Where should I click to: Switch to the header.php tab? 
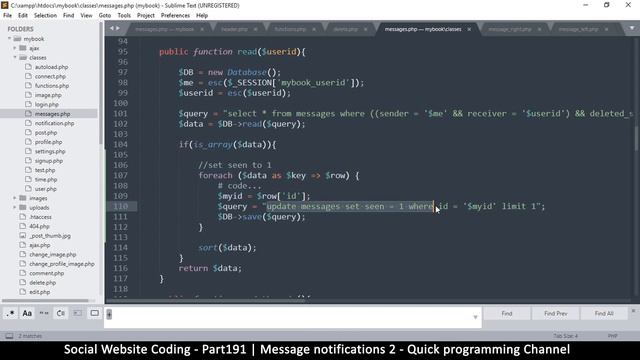pyautogui.click(x=235, y=29)
